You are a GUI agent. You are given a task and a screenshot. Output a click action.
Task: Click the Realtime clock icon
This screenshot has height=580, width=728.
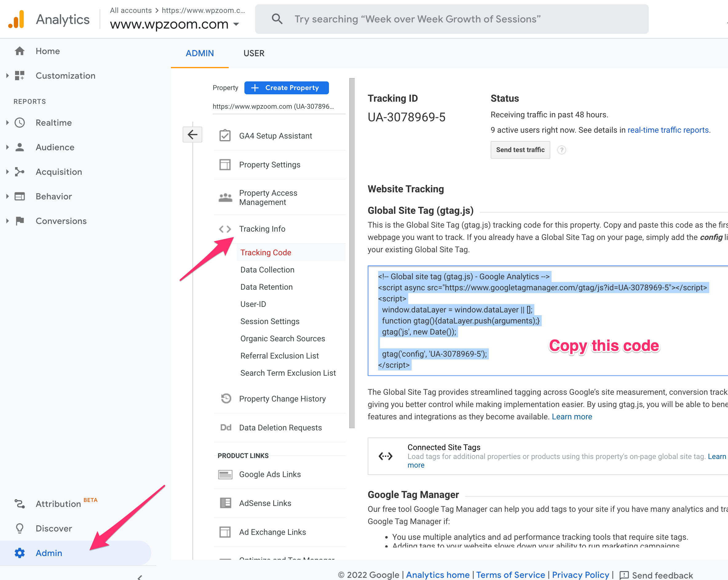[20, 123]
